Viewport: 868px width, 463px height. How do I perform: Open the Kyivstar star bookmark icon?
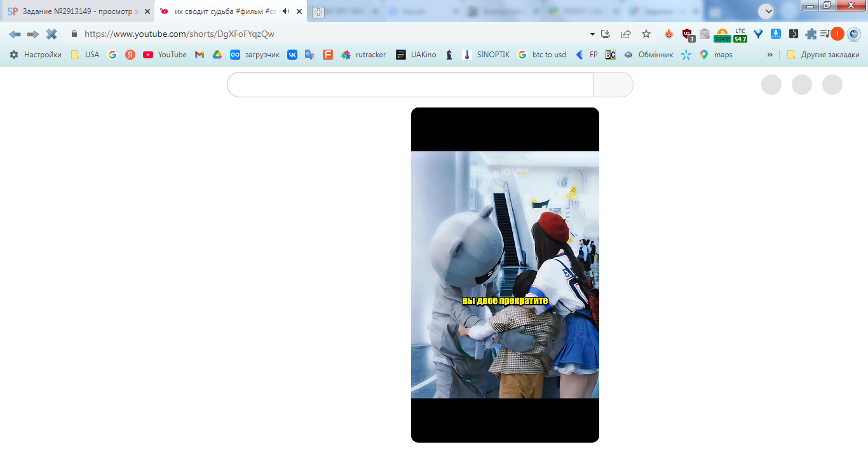[686, 55]
